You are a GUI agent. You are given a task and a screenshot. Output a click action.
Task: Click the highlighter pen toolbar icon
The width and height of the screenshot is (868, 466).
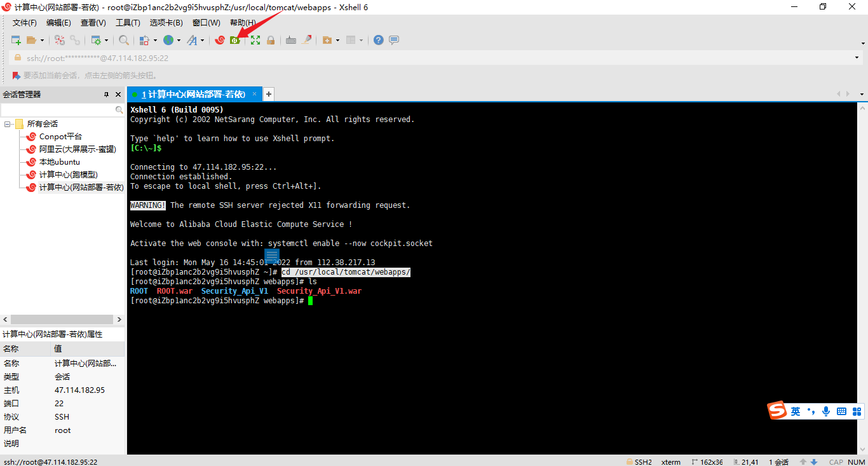(x=307, y=40)
